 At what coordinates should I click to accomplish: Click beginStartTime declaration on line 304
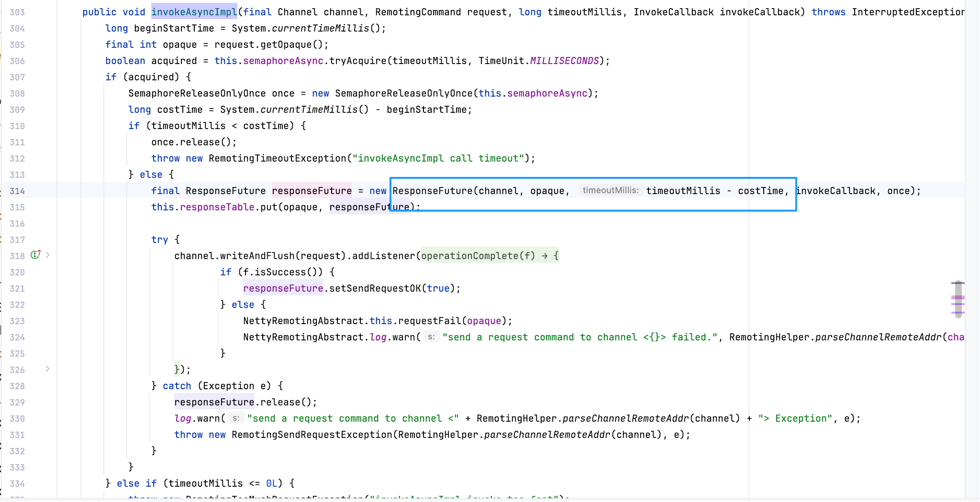tap(174, 28)
